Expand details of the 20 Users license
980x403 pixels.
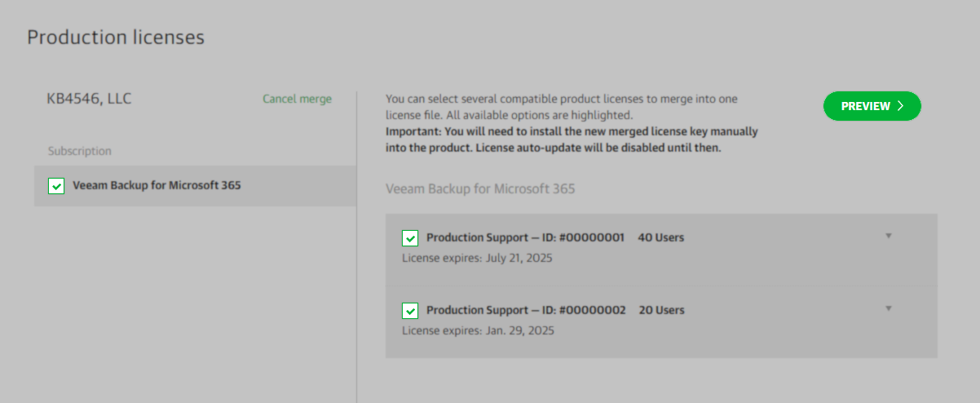click(889, 308)
